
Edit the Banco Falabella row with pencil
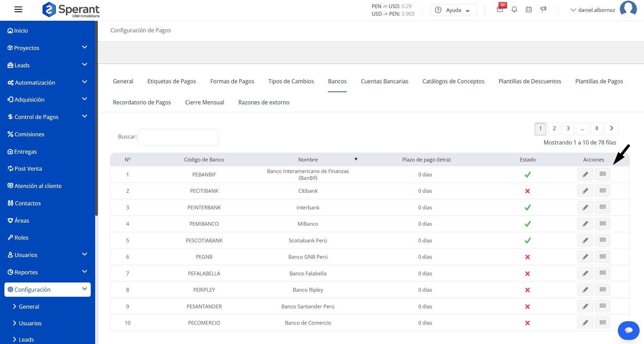pos(585,273)
